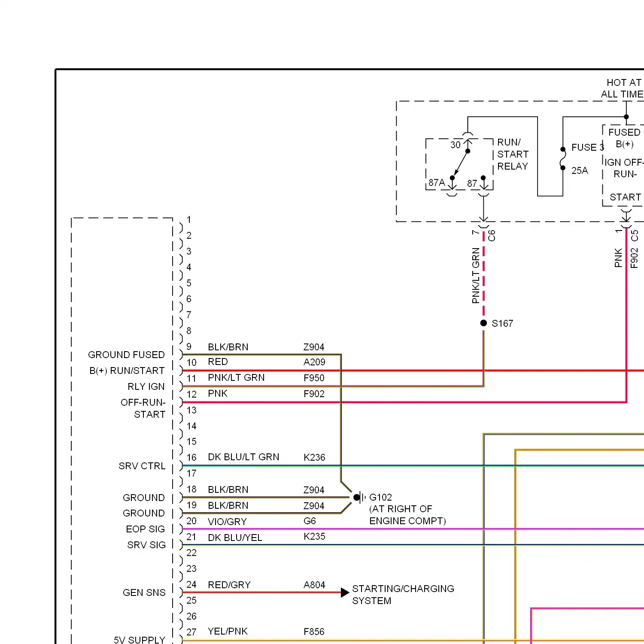
Task: Click the VIO/GRY wire label
Action: tap(227, 522)
